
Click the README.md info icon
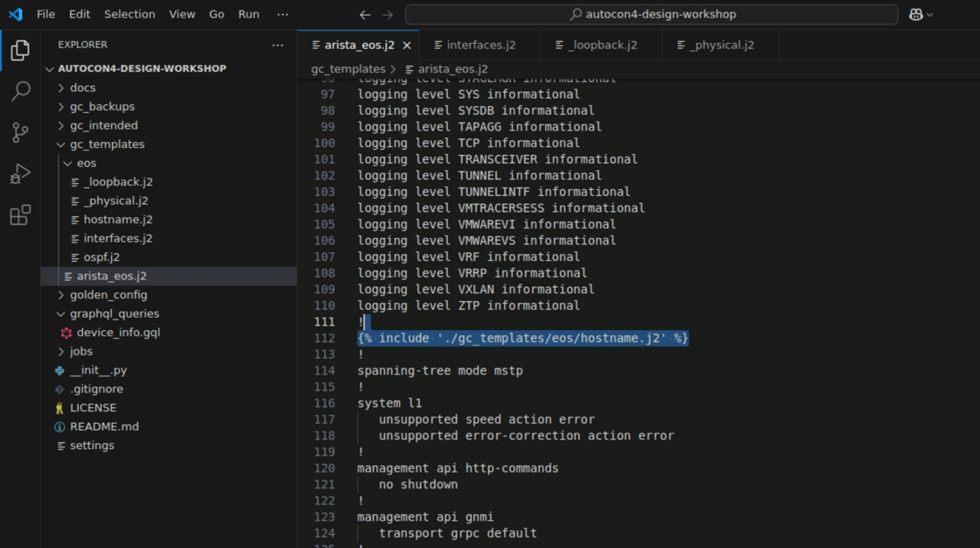coord(59,426)
